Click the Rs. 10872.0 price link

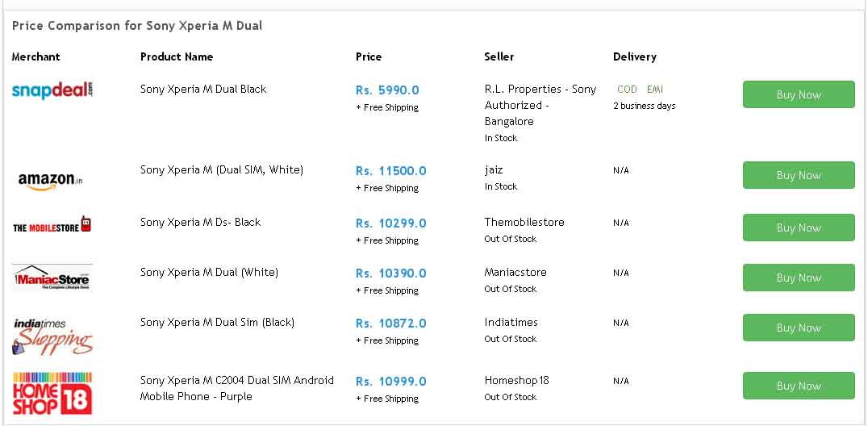(x=390, y=323)
